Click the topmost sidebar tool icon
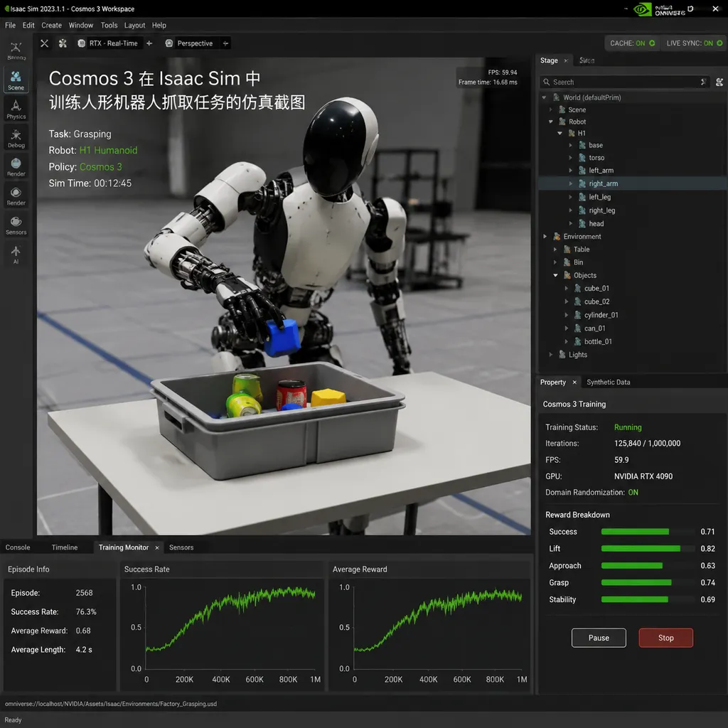 tap(16, 50)
